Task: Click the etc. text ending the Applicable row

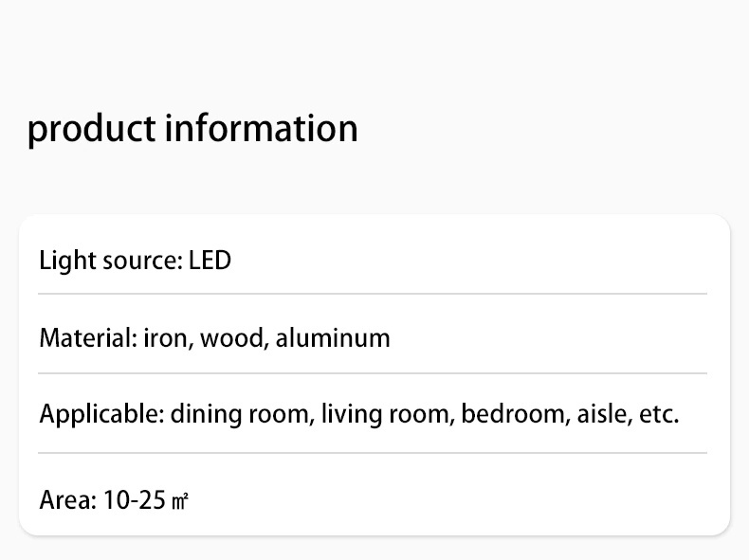Action: coord(659,414)
